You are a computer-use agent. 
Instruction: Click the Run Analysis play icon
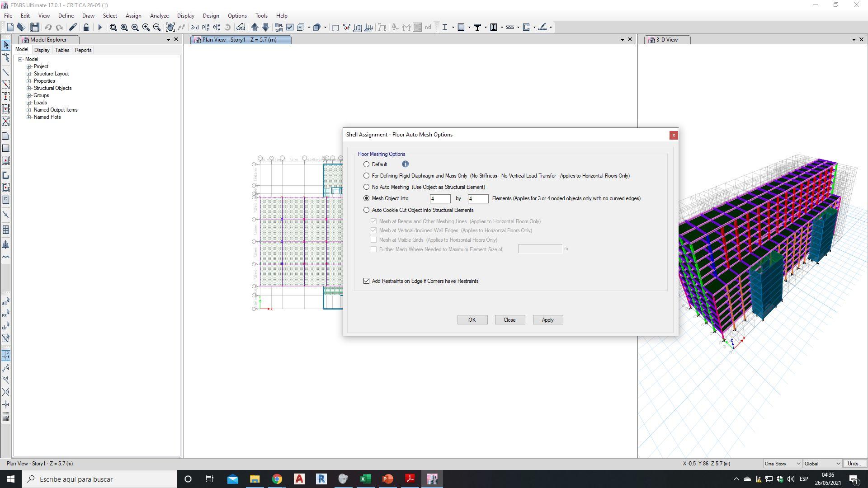pos(100,28)
